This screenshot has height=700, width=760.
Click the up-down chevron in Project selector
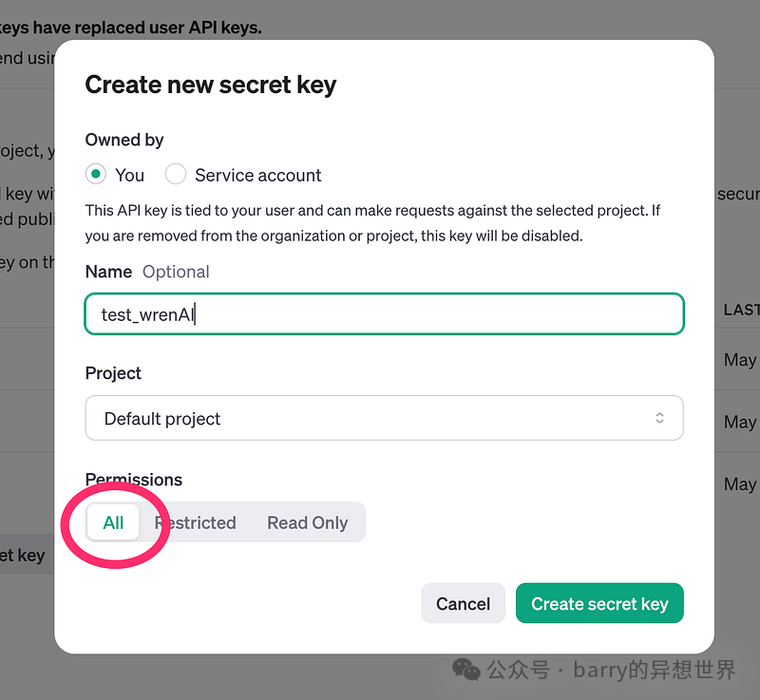(x=659, y=418)
